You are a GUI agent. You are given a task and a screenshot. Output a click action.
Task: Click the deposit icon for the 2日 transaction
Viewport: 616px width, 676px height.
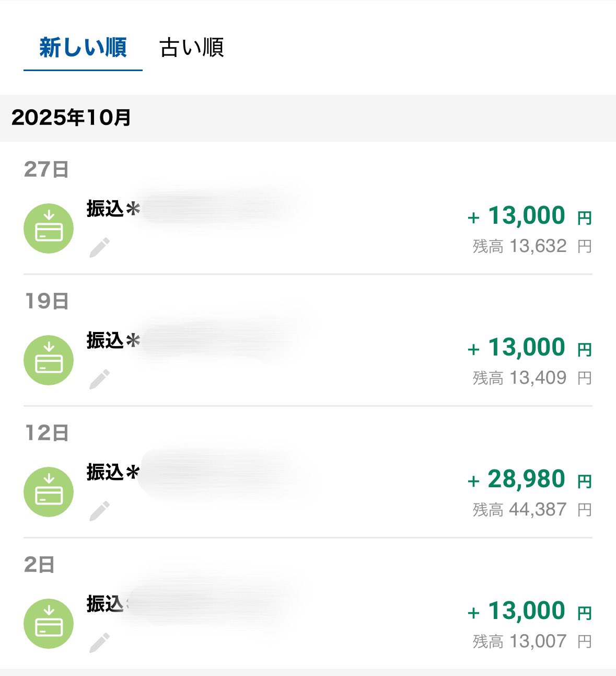click(x=49, y=624)
